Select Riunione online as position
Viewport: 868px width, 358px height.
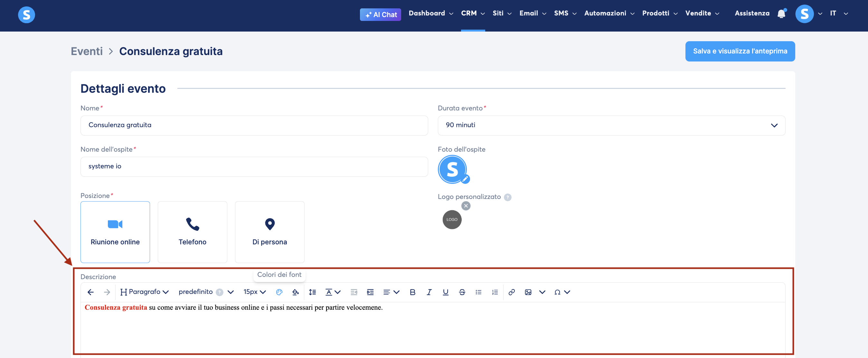(x=115, y=232)
